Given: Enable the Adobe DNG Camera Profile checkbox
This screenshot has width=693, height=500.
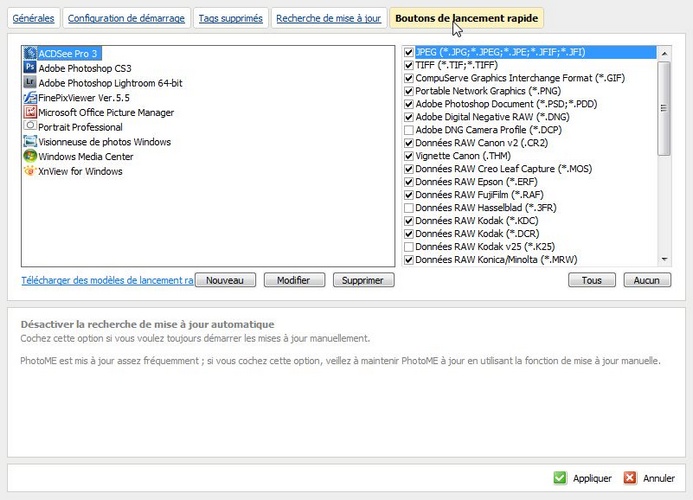Looking at the screenshot, I should click(408, 130).
